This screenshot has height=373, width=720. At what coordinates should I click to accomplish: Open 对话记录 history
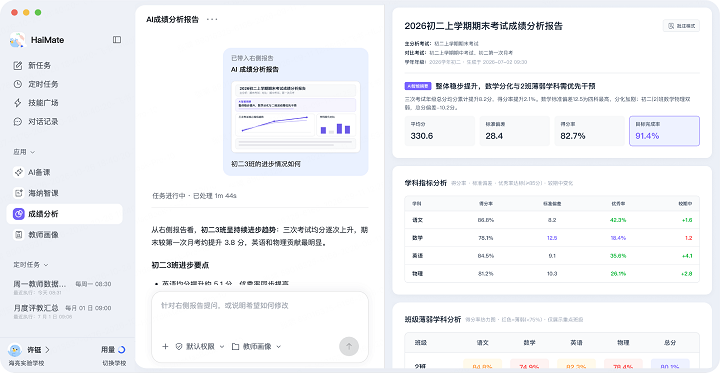click(64, 122)
